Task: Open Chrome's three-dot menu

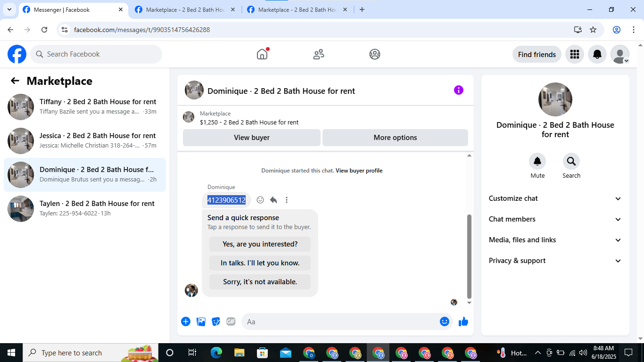Action: (x=633, y=30)
